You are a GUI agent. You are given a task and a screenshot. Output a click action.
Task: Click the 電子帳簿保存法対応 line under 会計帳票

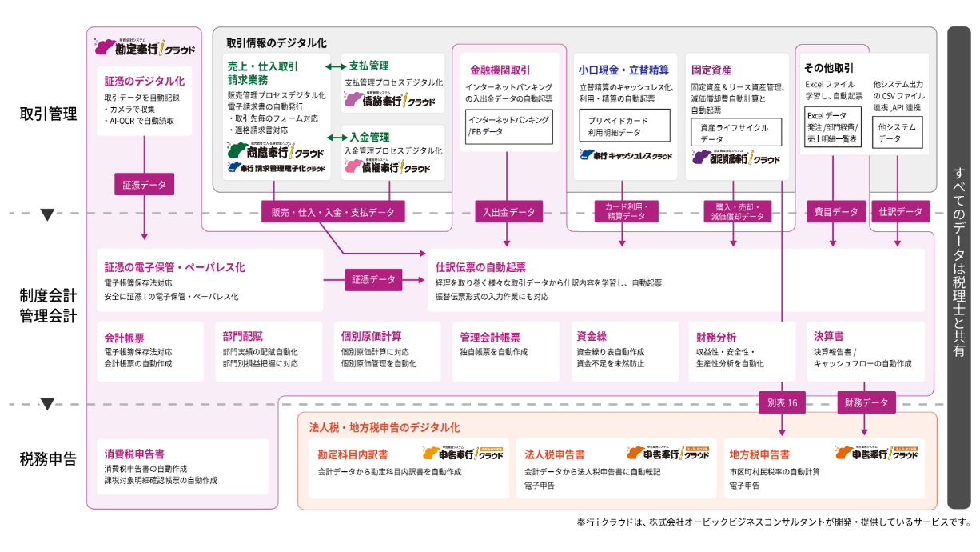[138, 352]
